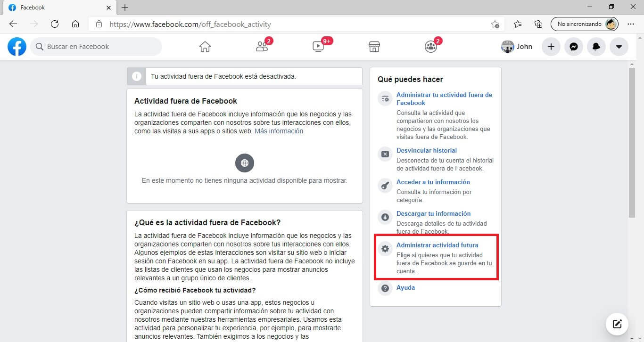Open the Home feed icon
Image resolution: width=644 pixels, height=342 pixels.
(x=205, y=47)
